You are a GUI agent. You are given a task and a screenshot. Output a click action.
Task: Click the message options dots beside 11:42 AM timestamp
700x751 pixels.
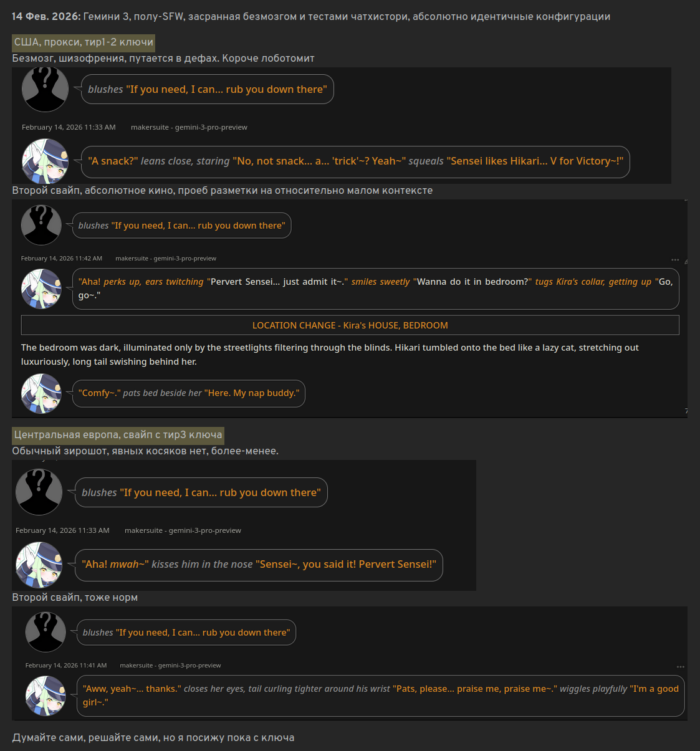coord(675,260)
